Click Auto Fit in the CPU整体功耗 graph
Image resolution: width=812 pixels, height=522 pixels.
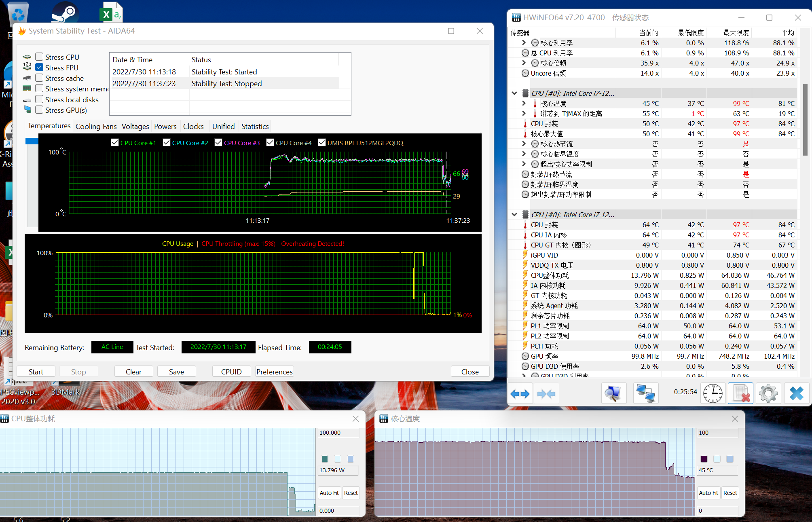click(329, 493)
